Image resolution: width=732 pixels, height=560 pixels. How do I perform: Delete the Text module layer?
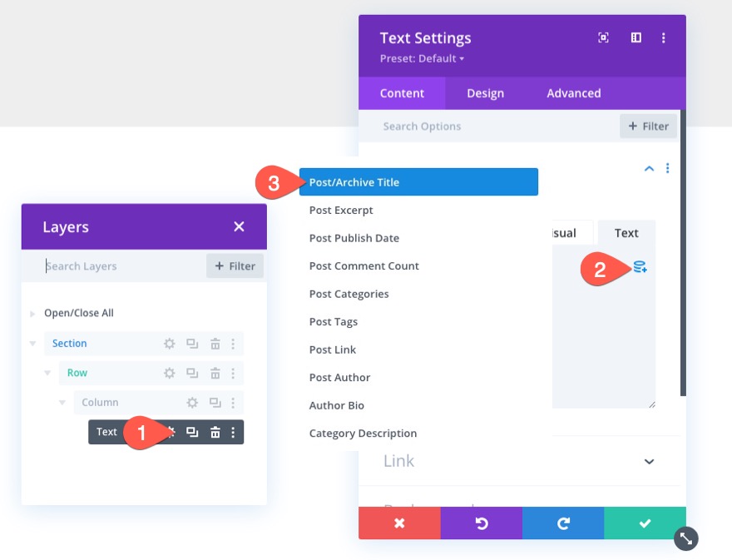[215, 432]
